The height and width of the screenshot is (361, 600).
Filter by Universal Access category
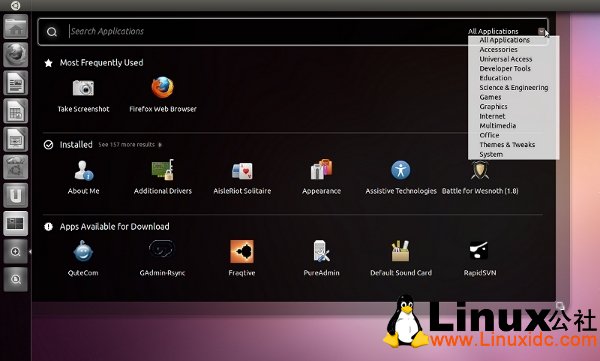click(505, 59)
